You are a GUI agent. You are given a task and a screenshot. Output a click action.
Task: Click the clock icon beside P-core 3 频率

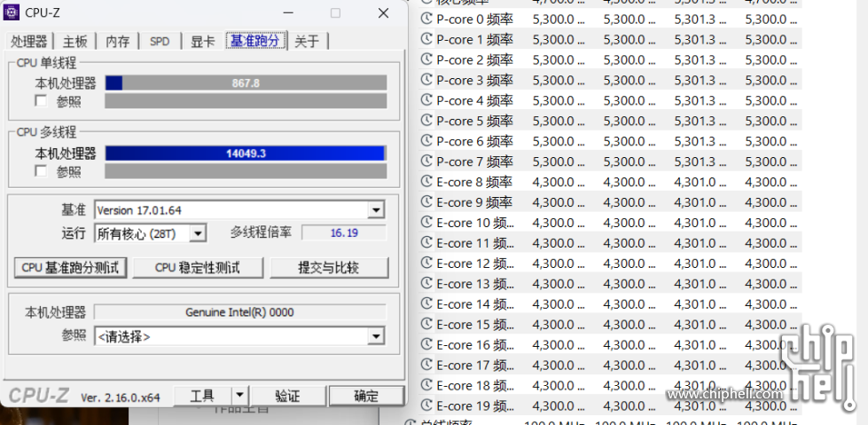tap(426, 81)
